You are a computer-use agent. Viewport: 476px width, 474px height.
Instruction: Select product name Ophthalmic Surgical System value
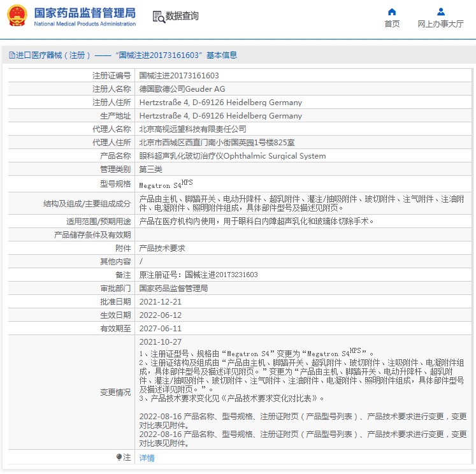point(233,155)
